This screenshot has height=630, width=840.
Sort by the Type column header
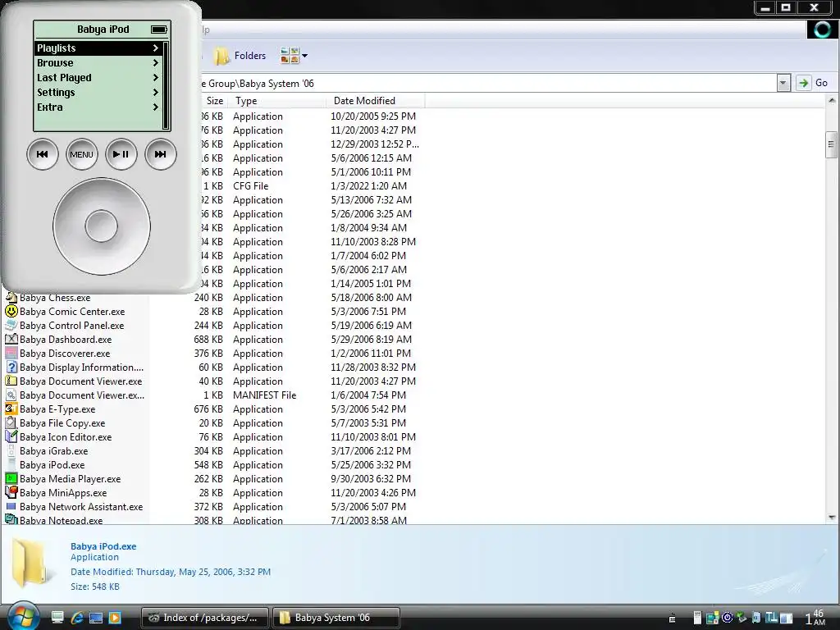[x=277, y=101]
